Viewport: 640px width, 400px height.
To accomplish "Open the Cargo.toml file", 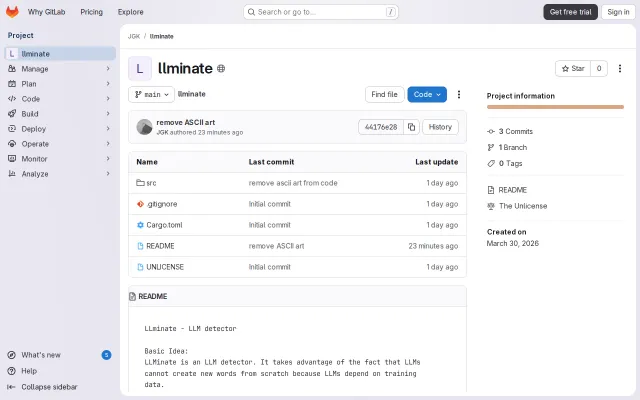I will tap(164, 225).
